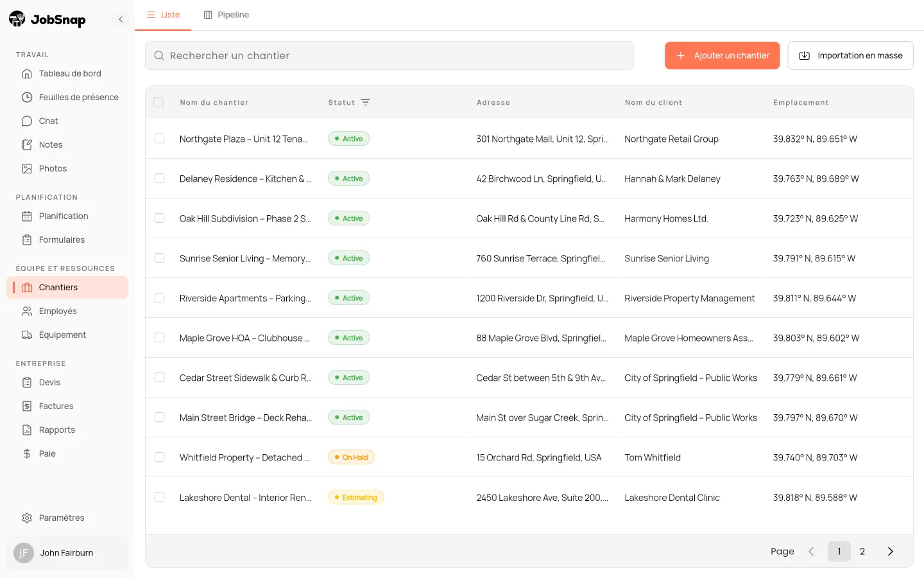Collapse the sidebar with chevron button
924x578 pixels.
tap(121, 19)
